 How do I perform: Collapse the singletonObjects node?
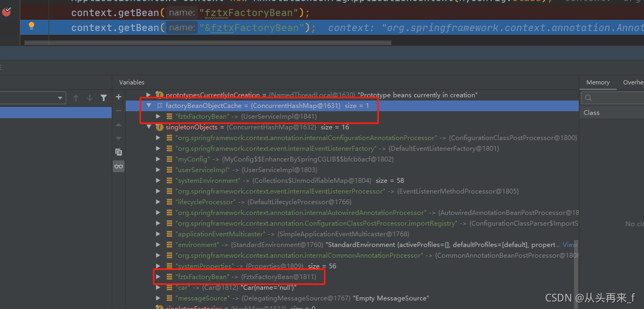pyautogui.click(x=149, y=127)
